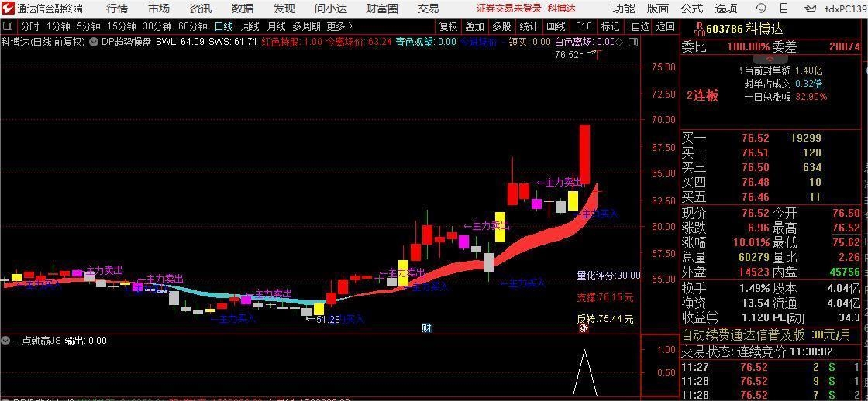
Task: Open the 资讯 menu
Action: [201, 9]
